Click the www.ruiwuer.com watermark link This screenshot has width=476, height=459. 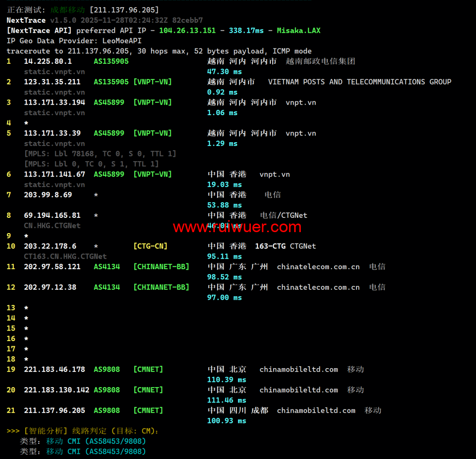point(237,227)
